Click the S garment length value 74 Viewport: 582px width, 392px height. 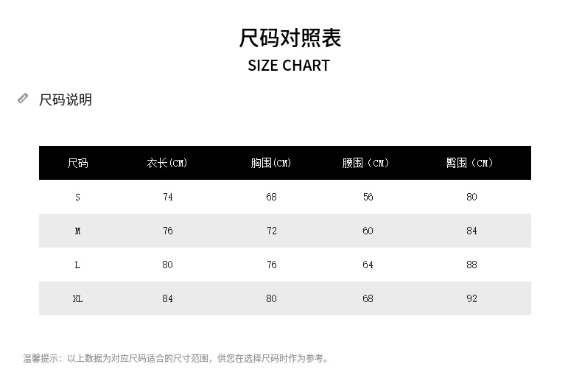[168, 197]
